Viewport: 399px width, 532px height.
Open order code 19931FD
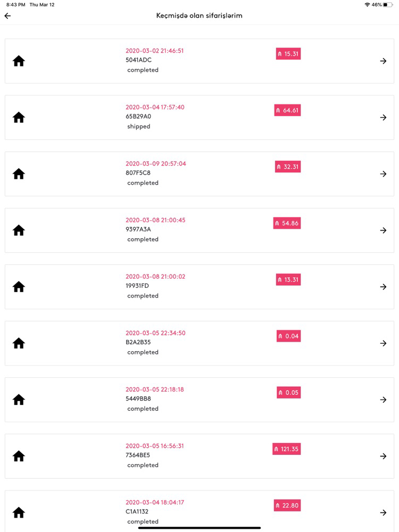pos(137,286)
